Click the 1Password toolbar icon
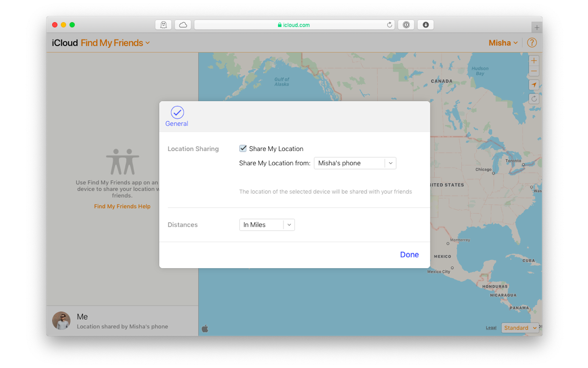 tap(406, 25)
